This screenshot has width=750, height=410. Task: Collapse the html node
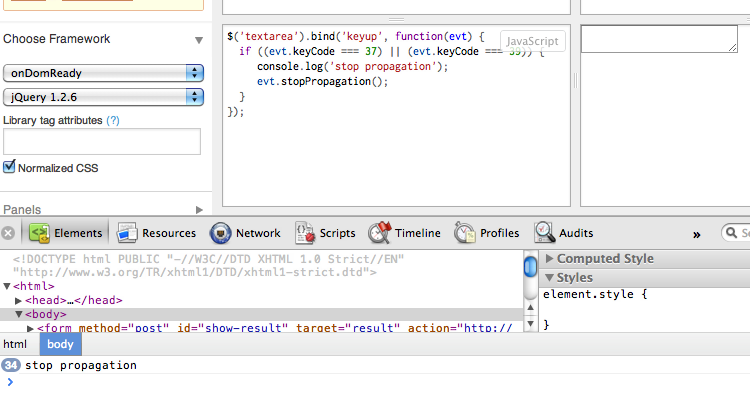[x=7, y=286]
